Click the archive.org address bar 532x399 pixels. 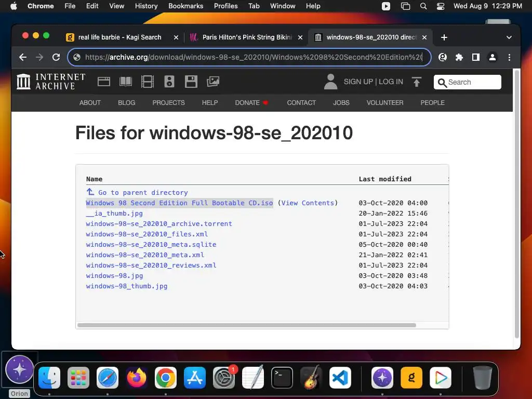[x=249, y=57]
